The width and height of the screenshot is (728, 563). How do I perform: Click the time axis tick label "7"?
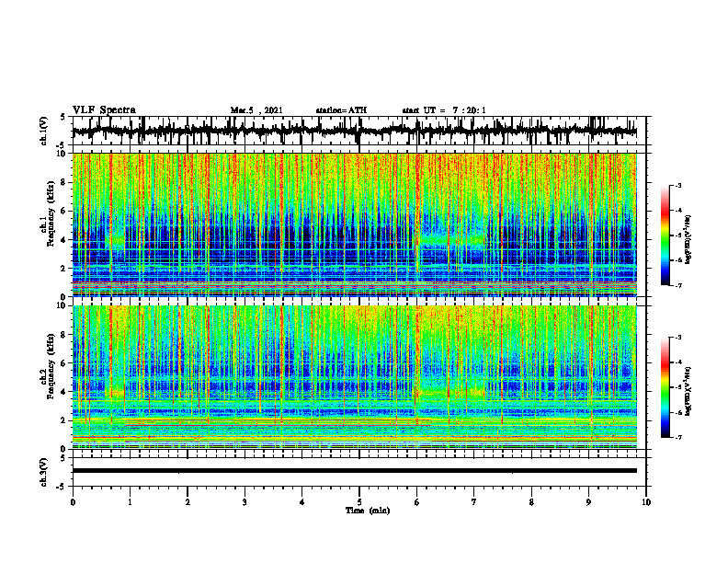[474, 502]
